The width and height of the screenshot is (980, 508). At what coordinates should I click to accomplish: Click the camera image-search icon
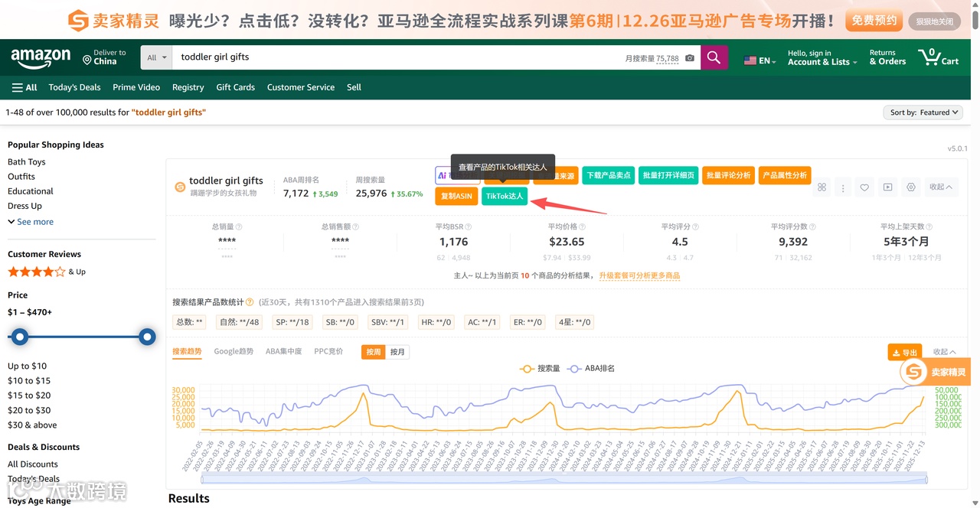click(690, 58)
